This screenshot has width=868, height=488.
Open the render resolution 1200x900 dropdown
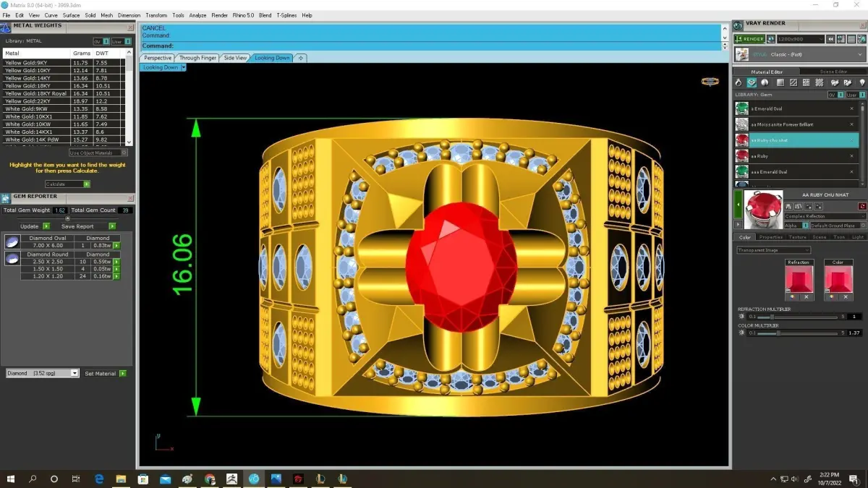click(x=800, y=39)
